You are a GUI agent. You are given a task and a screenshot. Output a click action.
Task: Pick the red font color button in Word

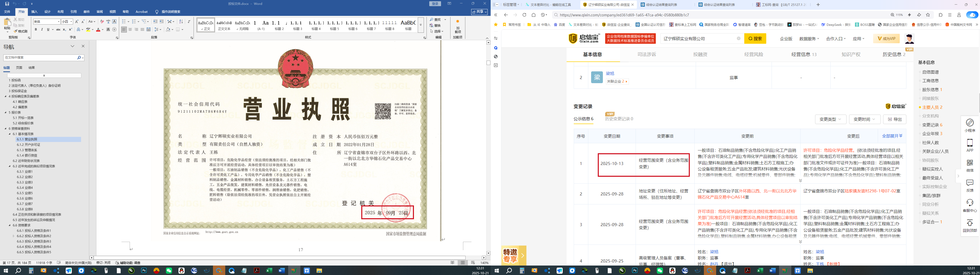pos(98,29)
